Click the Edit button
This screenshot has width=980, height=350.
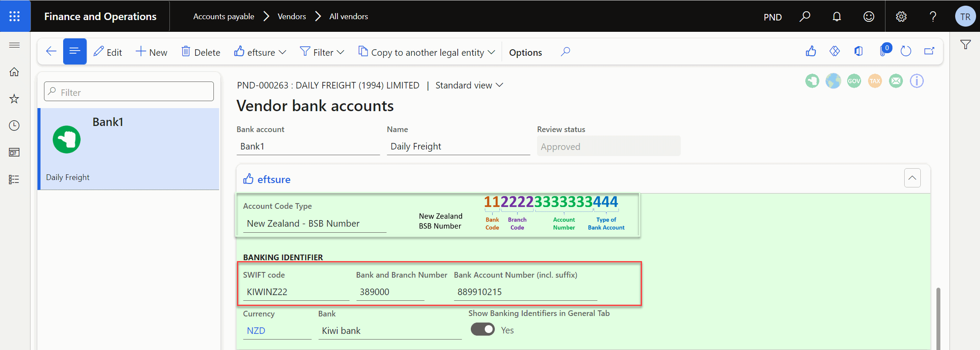[x=108, y=52]
